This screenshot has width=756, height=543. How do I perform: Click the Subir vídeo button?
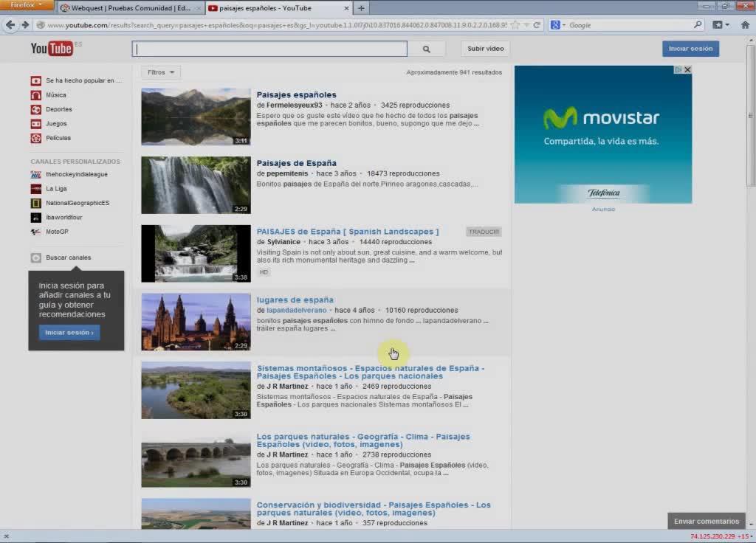tap(485, 49)
